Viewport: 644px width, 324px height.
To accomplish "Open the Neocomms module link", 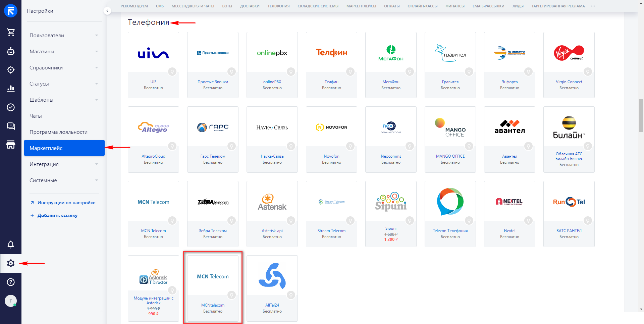I will 391,156.
